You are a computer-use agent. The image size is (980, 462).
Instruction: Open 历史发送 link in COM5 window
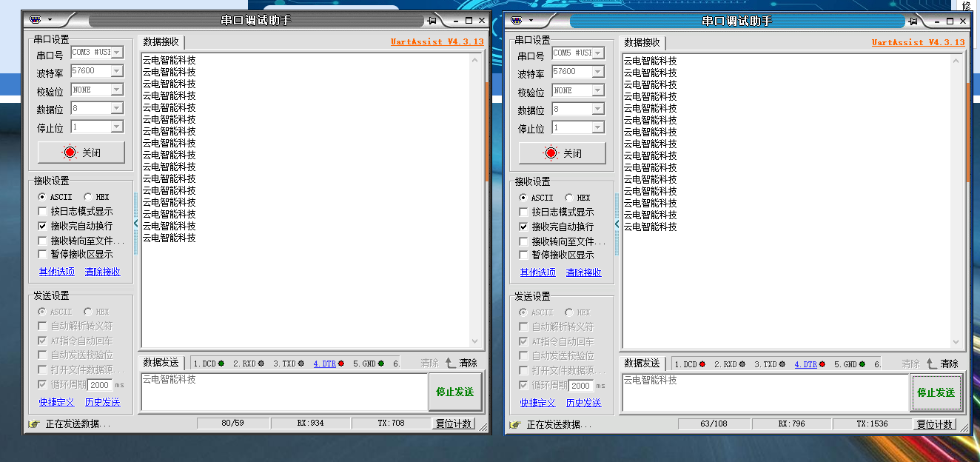tap(584, 403)
